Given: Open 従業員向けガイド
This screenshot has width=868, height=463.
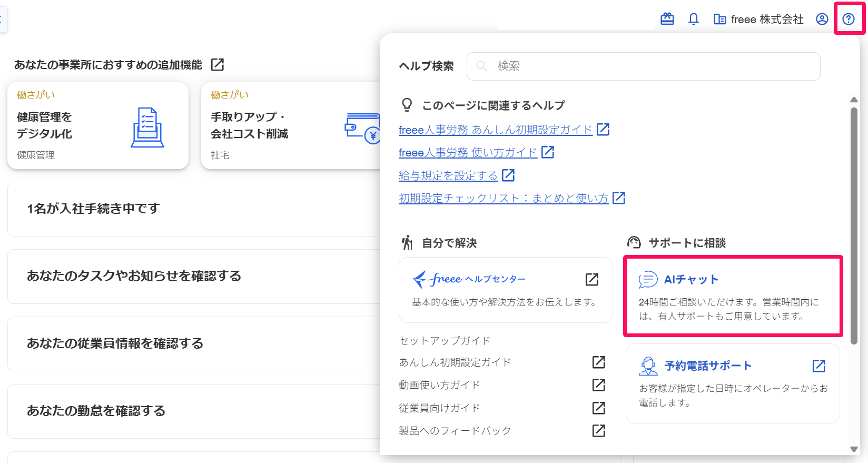Looking at the screenshot, I should tap(440, 408).
